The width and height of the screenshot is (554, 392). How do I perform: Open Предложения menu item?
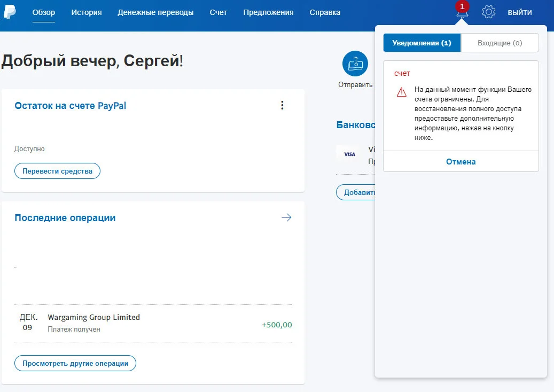pyautogui.click(x=269, y=12)
